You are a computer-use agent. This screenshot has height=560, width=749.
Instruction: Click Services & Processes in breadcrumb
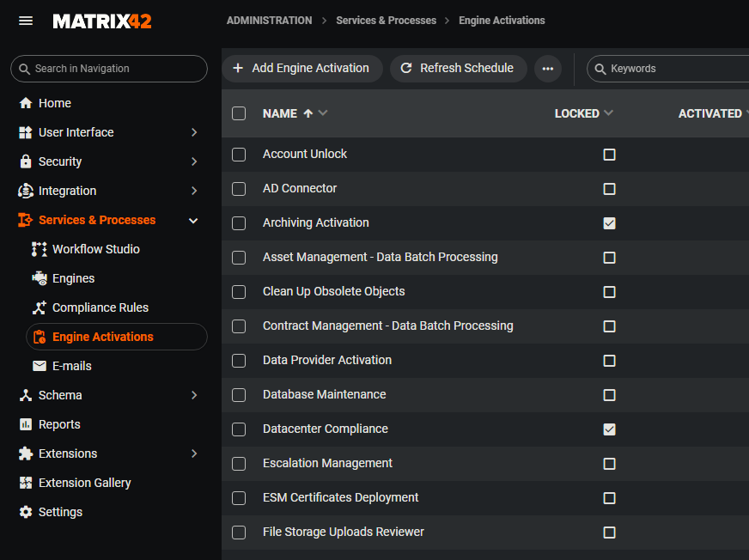[x=386, y=21]
